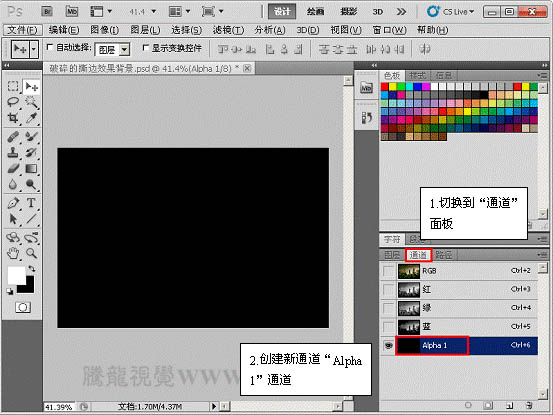This screenshot has height=415, width=553.
Task: Select the Lasso tool
Action: point(13,102)
